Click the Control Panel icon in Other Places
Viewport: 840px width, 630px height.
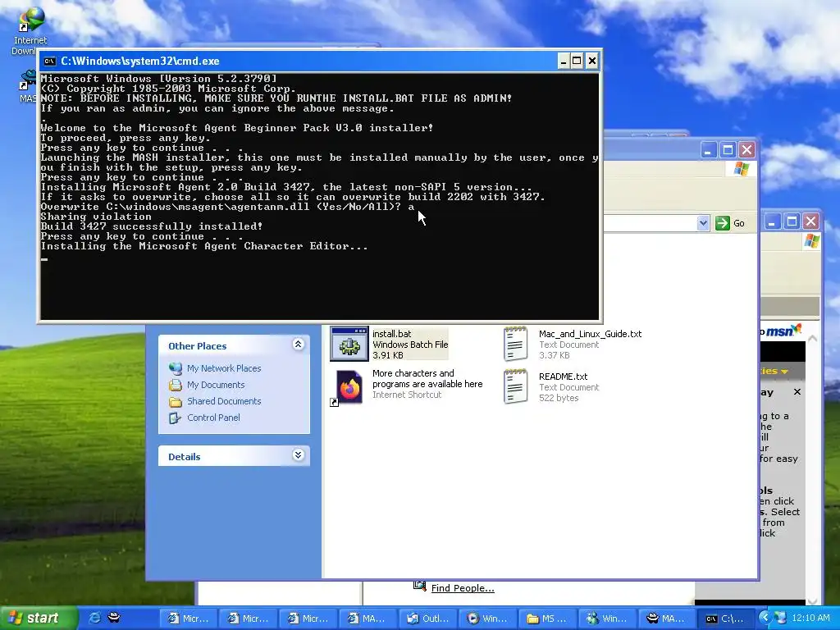[x=176, y=418]
